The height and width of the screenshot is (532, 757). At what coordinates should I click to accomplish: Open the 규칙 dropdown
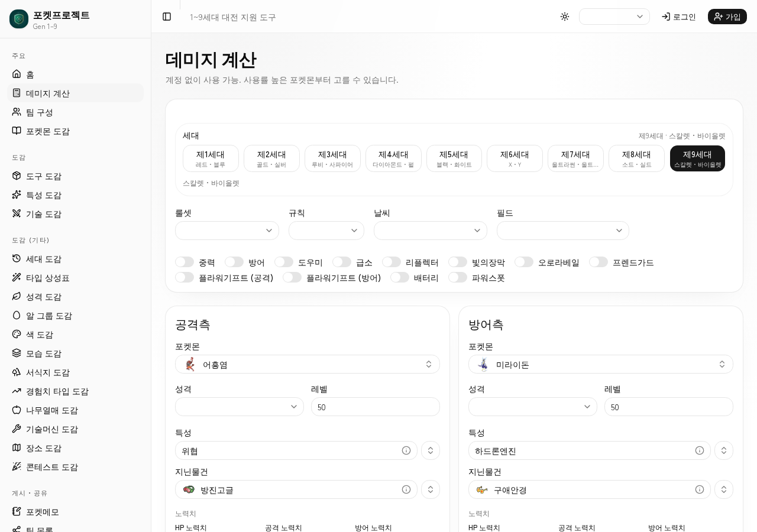coord(326,231)
